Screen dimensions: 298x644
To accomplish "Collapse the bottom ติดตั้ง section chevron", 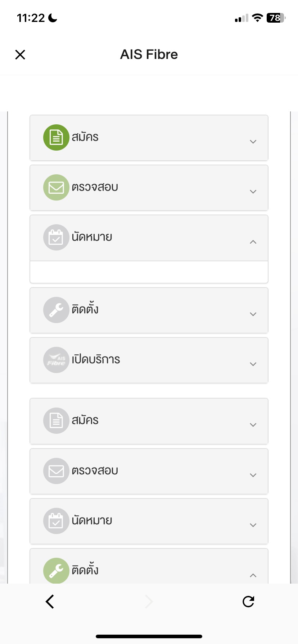I will tap(253, 575).
